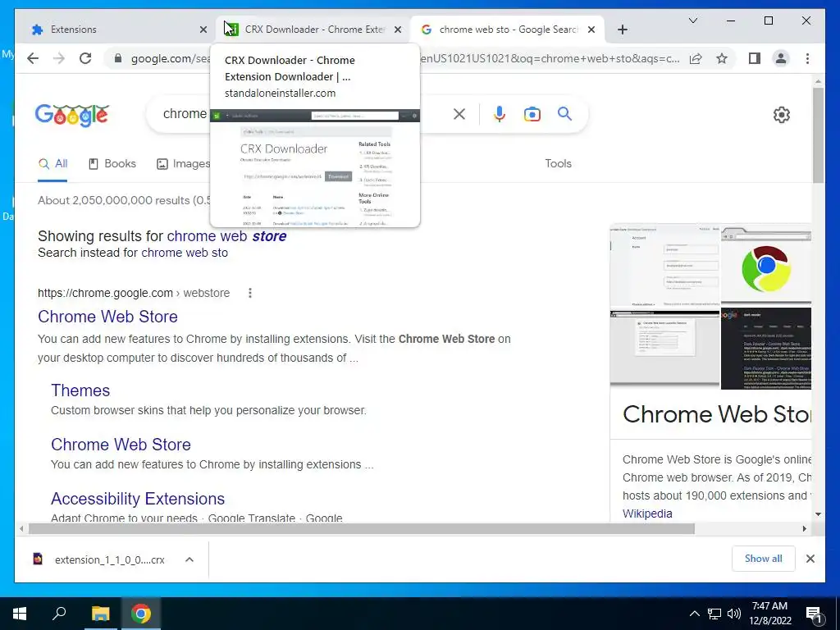The width and height of the screenshot is (840, 630).
Task: Open the Chrome Web Store sitelink
Action: pyautogui.click(x=121, y=445)
